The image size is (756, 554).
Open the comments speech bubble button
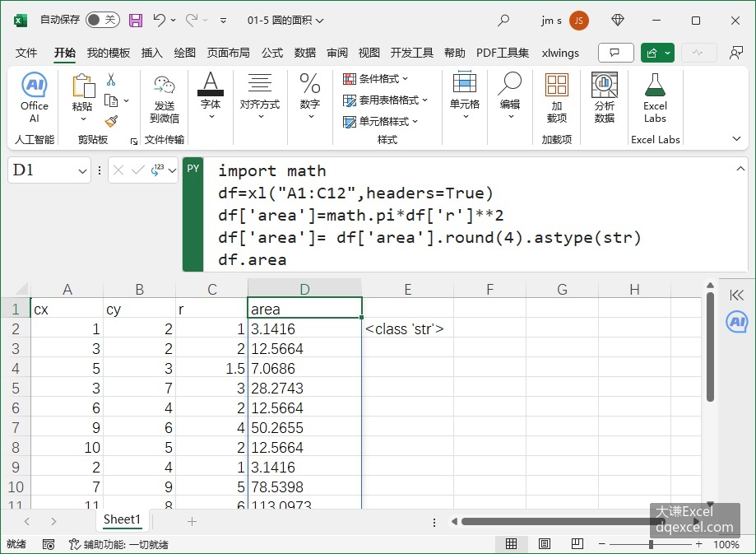[x=615, y=53]
